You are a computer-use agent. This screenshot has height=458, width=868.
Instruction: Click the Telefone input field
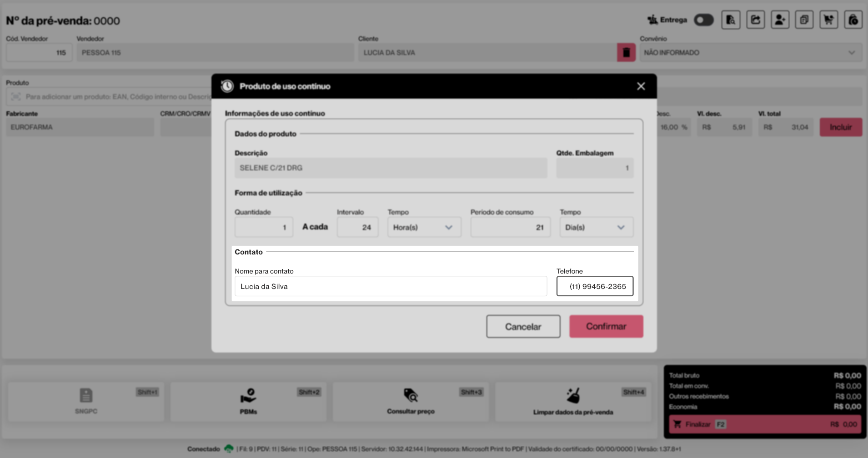(595, 286)
